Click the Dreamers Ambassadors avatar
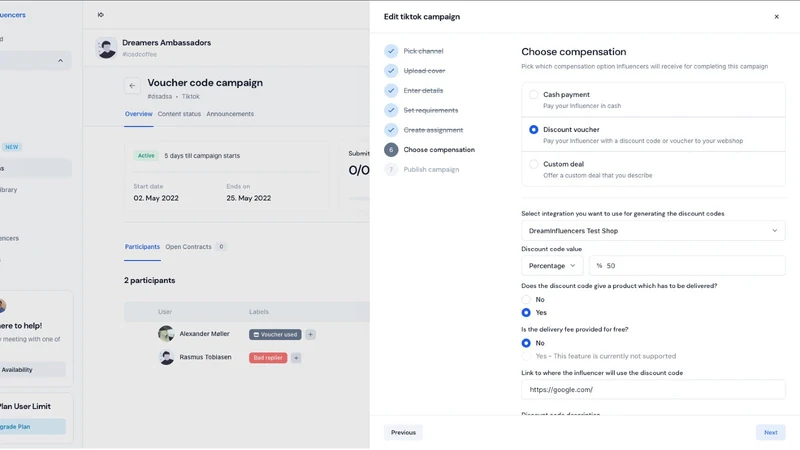 pos(106,48)
